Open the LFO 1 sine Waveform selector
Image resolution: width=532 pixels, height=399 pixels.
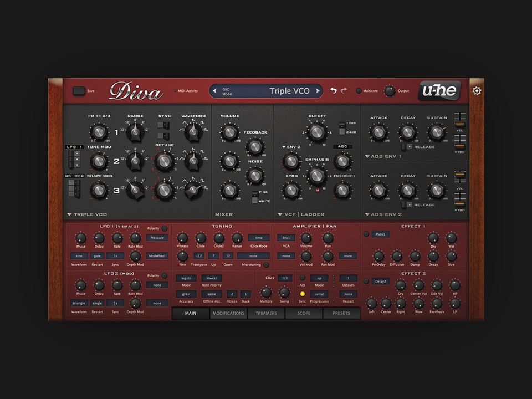[x=79, y=256]
